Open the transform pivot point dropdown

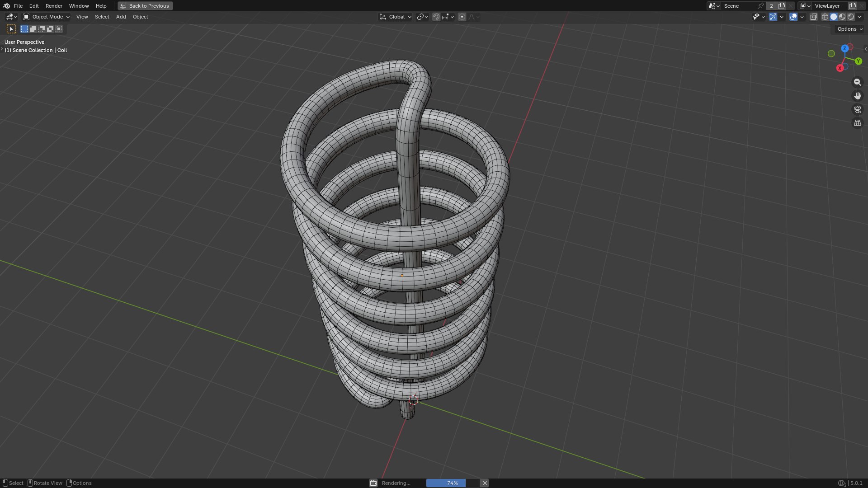[x=422, y=17]
